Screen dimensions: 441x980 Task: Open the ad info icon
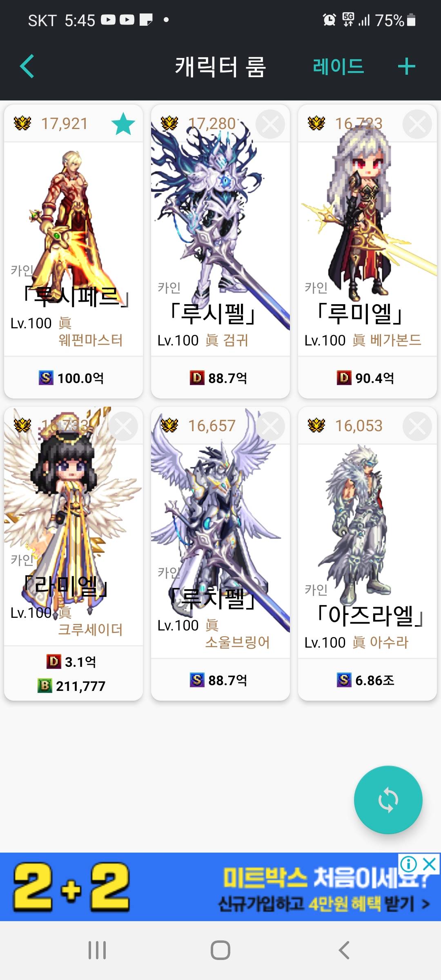(x=409, y=864)
